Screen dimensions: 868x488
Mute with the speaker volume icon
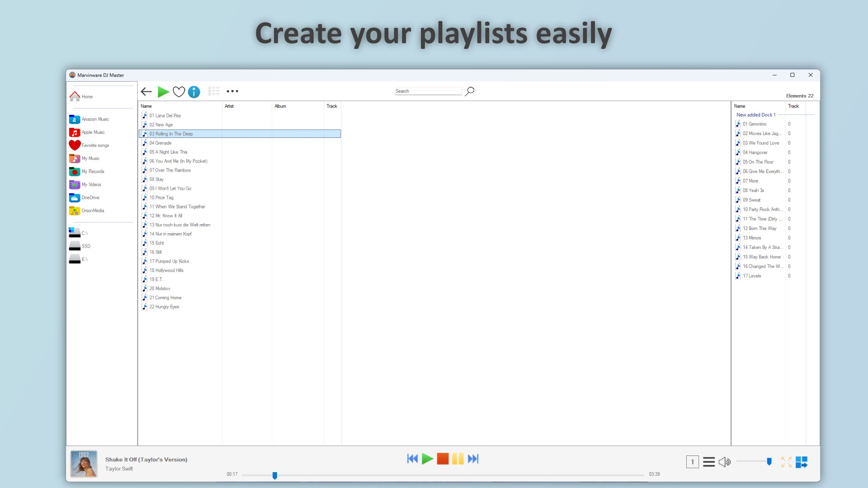[x=724, y=462]
